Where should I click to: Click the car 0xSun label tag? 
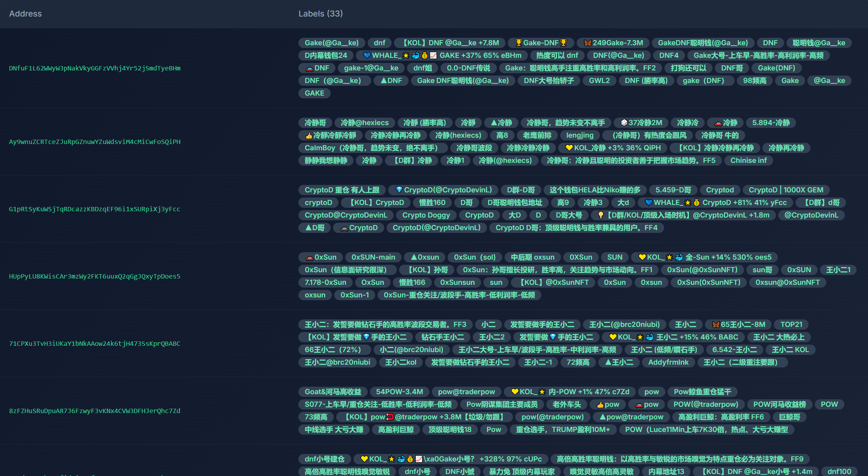click(320, 257)
